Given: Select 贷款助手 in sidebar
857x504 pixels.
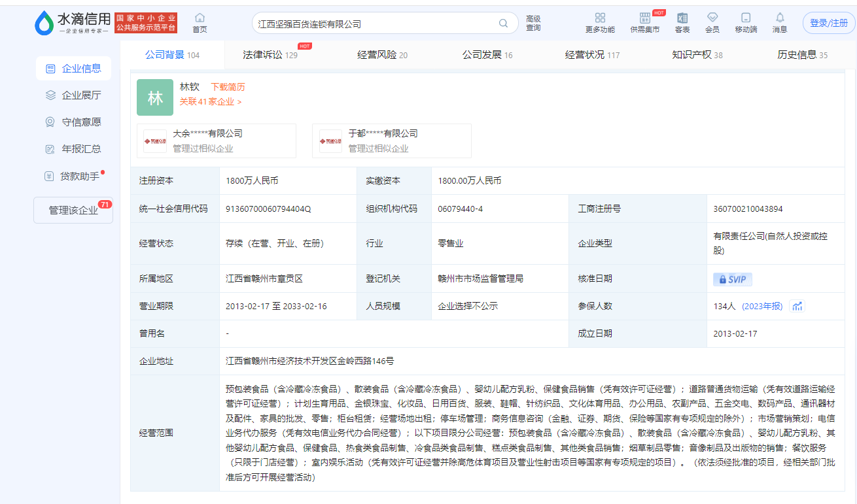Looking at the screenshot, I should (73, 176).
